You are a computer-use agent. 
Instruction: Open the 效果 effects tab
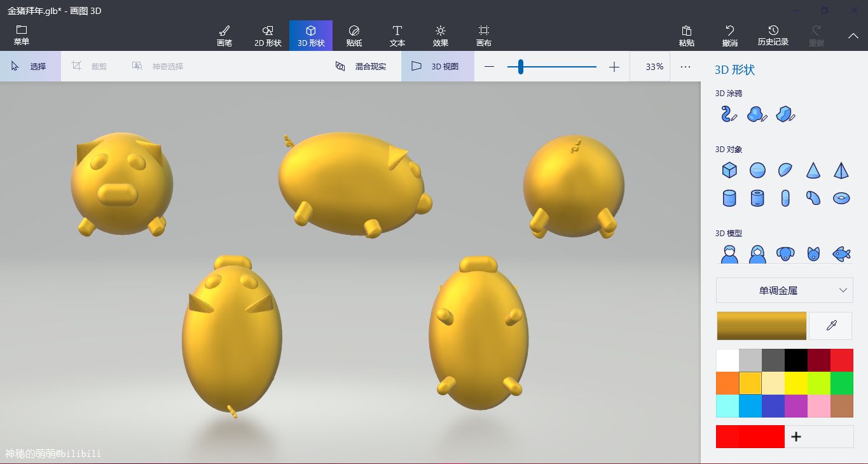coord(441,36)
